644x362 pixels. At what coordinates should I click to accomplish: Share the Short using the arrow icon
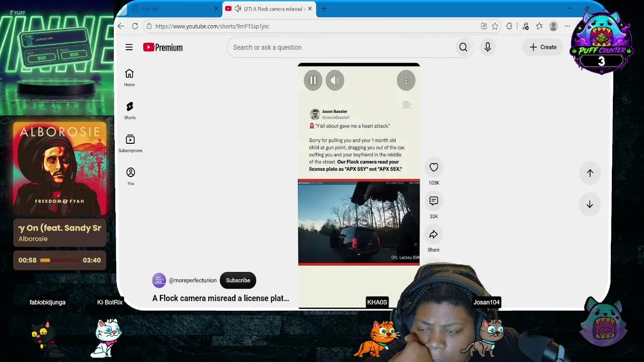click(x=434, y=235)
